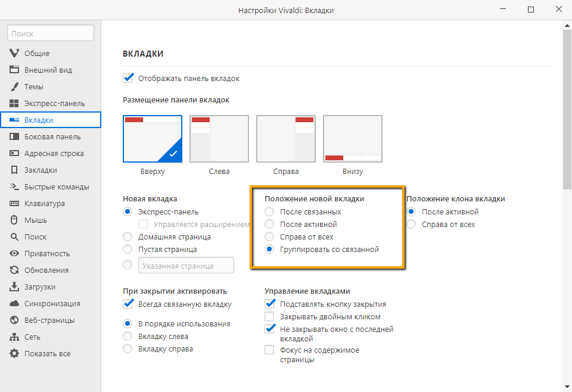Choose После активной under Положение клона вкладки

pyautogui.click(x=411, y=211)
